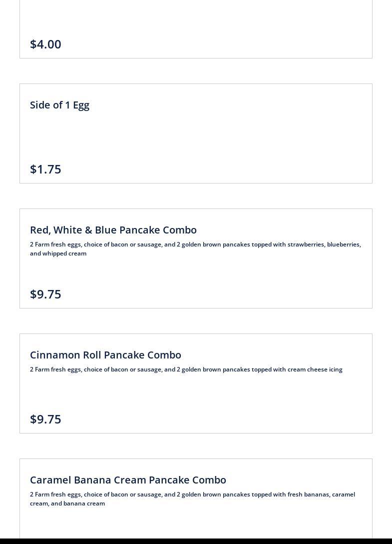Click the top menu card ending at $4.00
The height and width of the screenshot is (544, 392).
coord(196,29)
